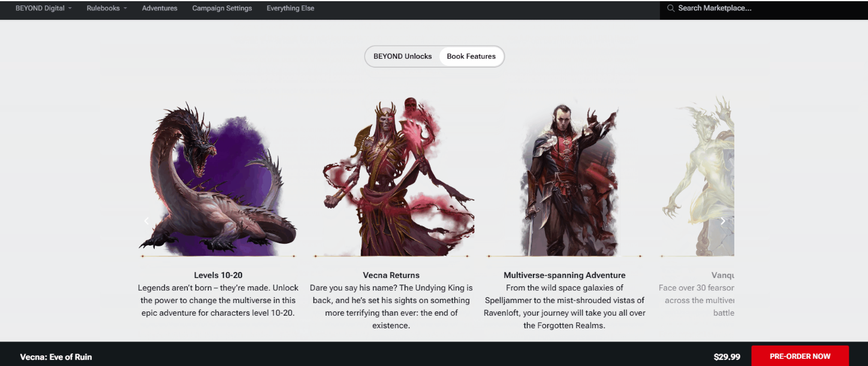Click the search magnifier icon
The image size is (868, 366).
[x=671, y=8]
